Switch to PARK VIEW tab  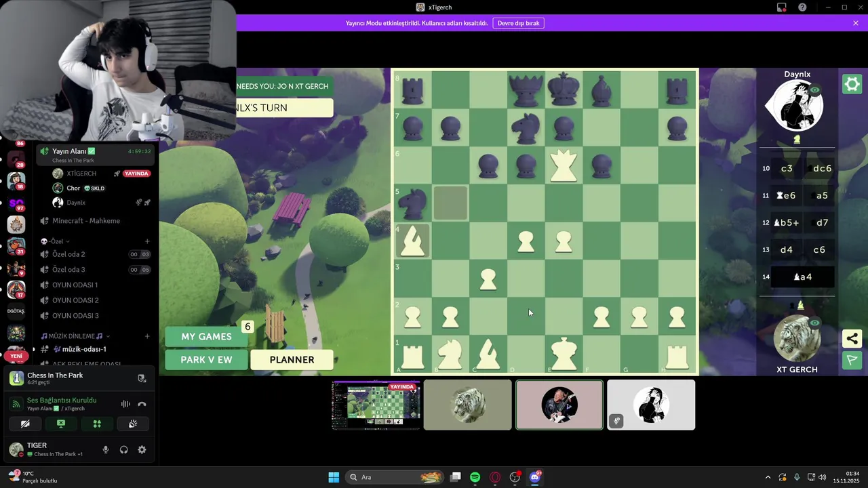[206, 360]
